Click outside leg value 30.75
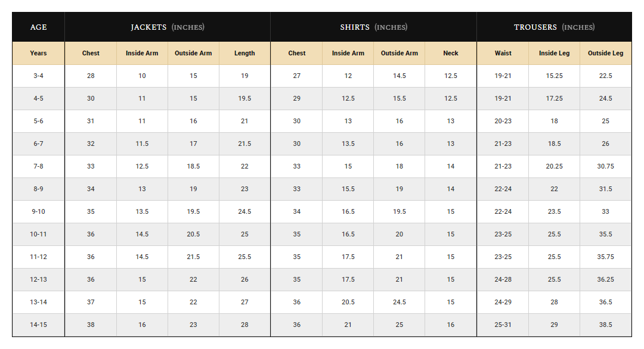 click(605, 167)
